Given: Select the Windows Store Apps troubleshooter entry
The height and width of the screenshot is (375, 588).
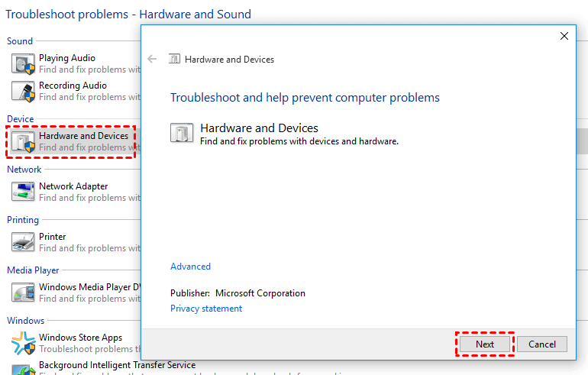Looking at the screenshot, I should click(x=80, y=338).
